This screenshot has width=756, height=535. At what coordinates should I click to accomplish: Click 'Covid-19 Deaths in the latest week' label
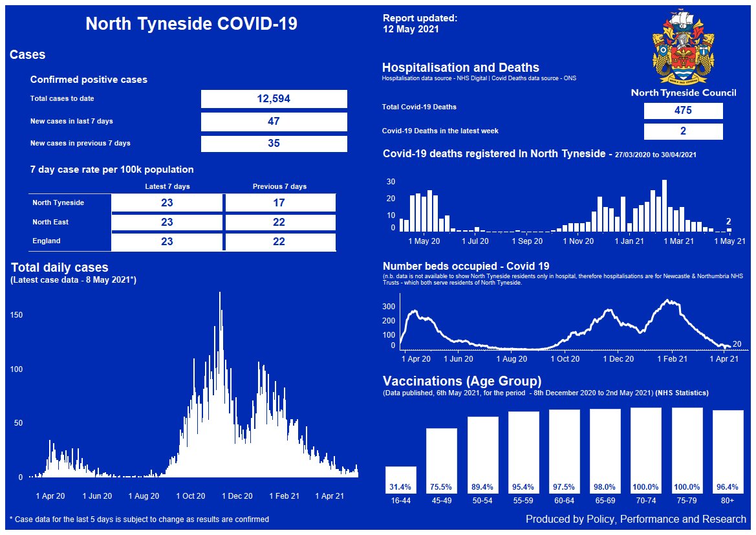(x=440, y=131)
